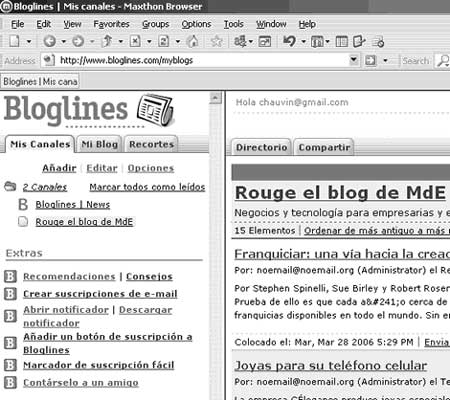Click 'Contárselo a un amigo' link
Screen dimensions: 450x400
pos(81,382)
